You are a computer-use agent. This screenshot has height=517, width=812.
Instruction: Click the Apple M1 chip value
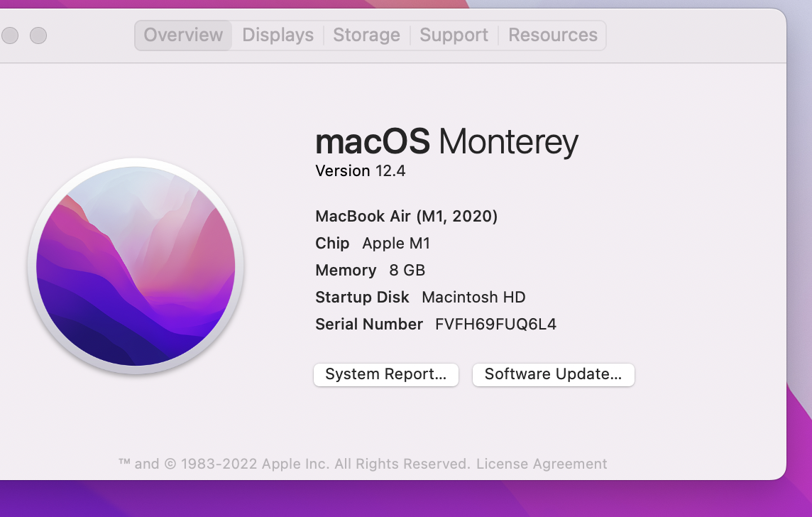click(x=396, y=244)
